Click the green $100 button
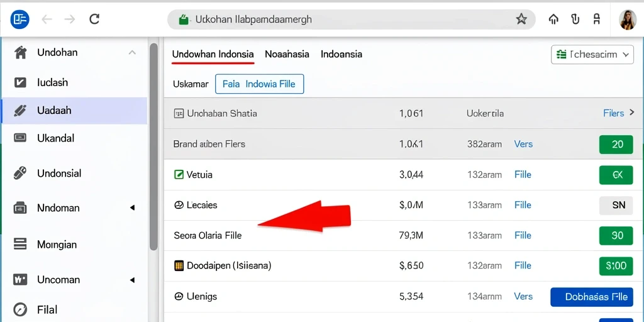This screenshot has height=322, width=644. [x=616, y=266]
